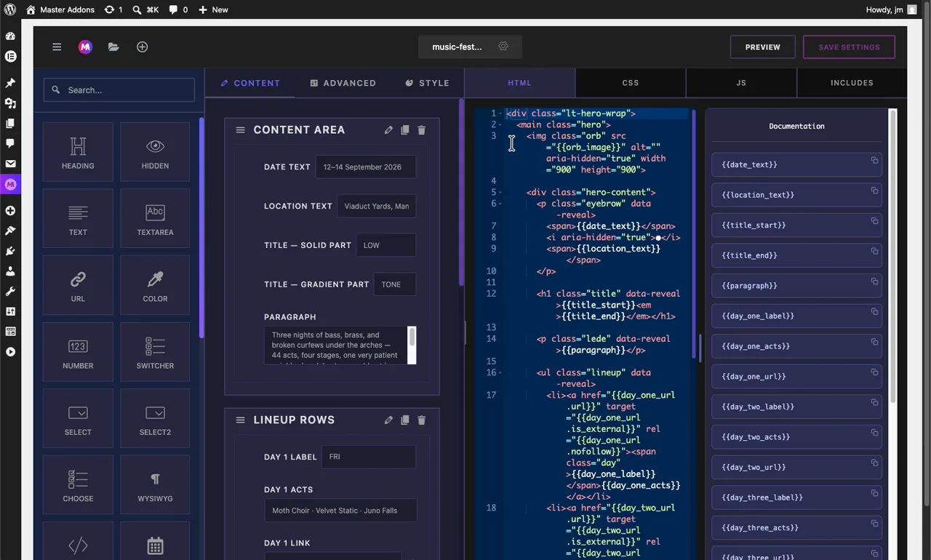Open the hamburger menu in builder header
This screenshot has height=560, width=931.
pos(57,47)
